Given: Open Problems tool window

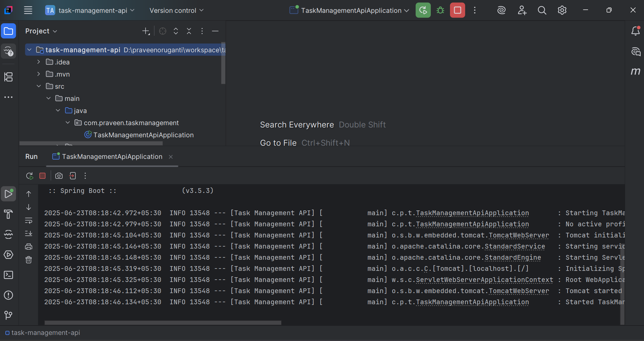Looking at the screenshot, I should (x=8, y=295).
